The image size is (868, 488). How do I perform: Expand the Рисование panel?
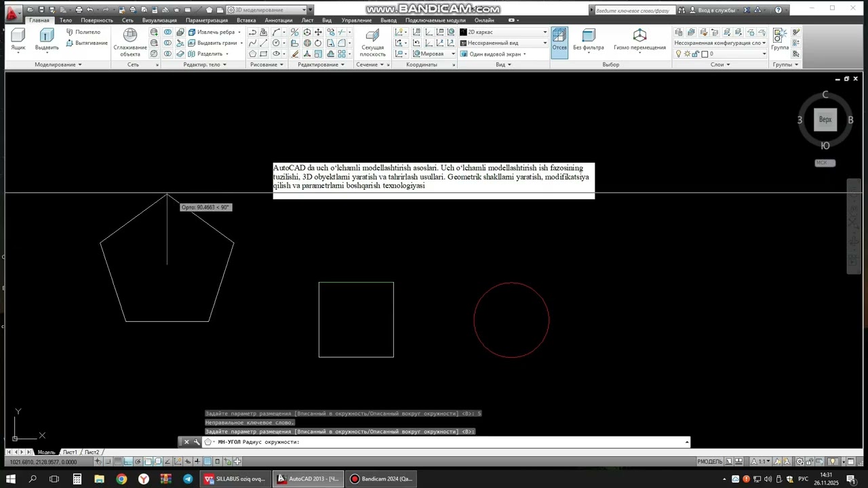(267, 64)
